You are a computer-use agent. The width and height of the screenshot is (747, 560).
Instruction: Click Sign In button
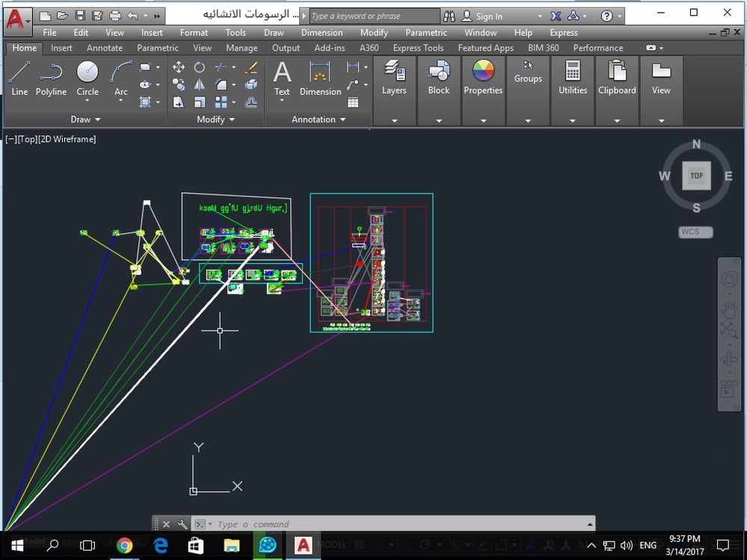point(489,16)
